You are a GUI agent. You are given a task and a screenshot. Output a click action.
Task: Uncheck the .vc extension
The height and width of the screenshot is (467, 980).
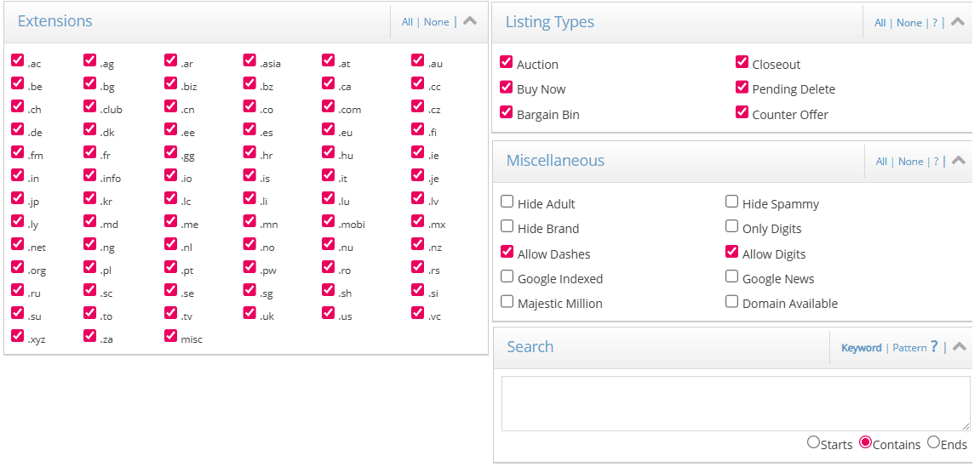417,313
